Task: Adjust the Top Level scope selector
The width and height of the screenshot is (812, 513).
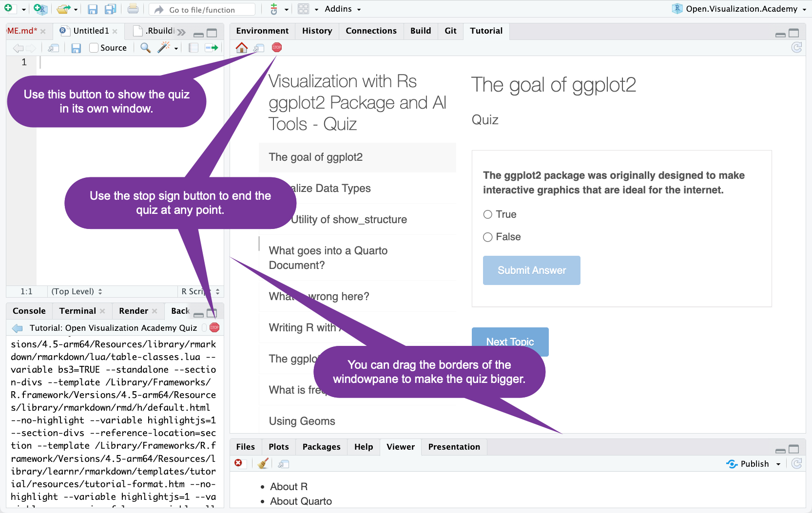Action: pos(76,291)
